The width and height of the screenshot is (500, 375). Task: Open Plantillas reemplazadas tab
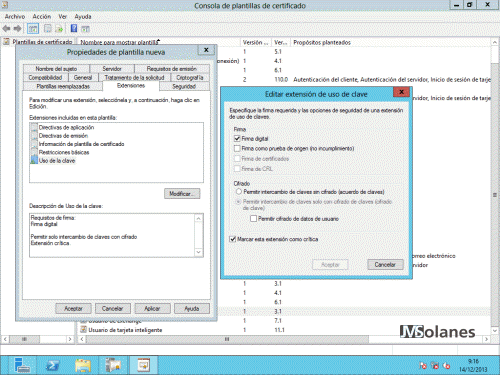pyautogui.click(x=63, y=86)
